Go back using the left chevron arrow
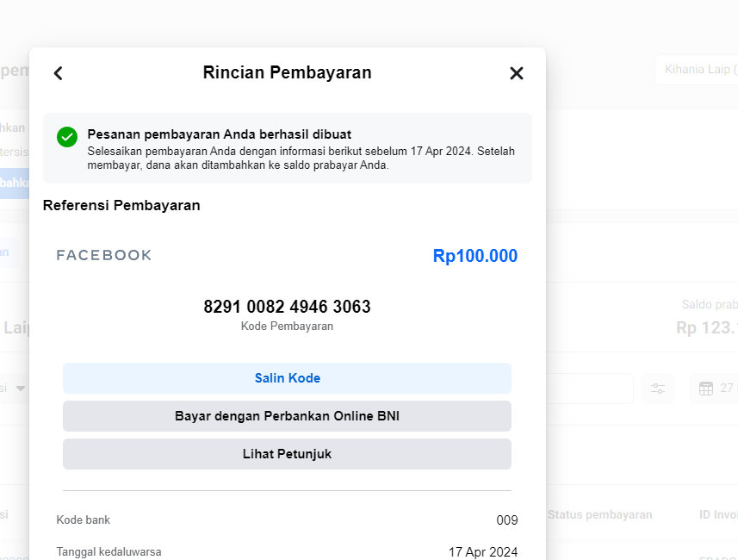The image size is (738, 560). [59, 73]
